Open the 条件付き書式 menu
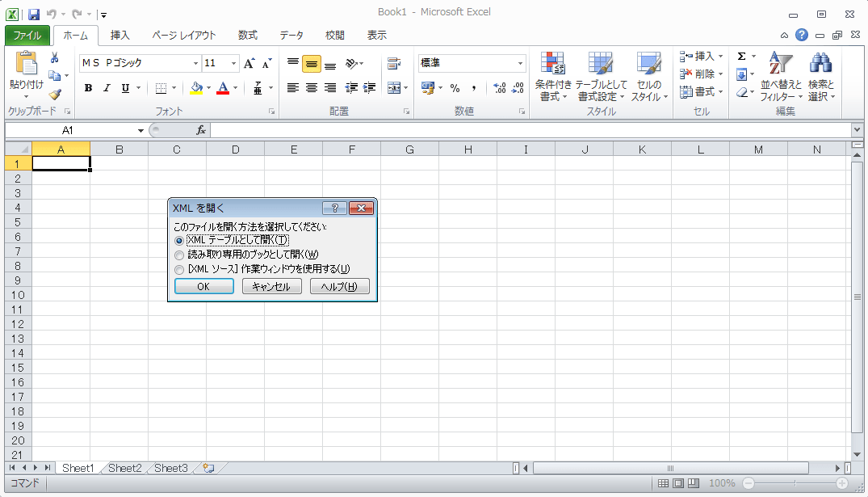 click(552, 76)
